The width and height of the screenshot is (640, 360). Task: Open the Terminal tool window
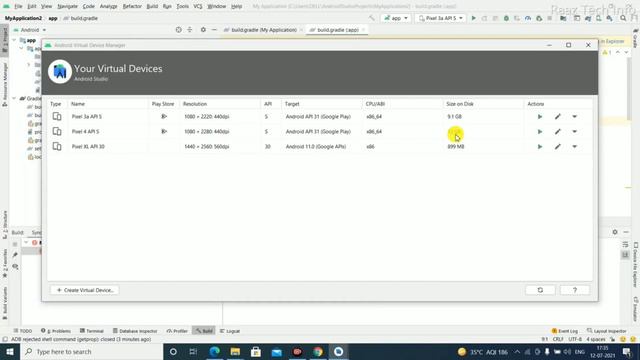click(92, 331)
